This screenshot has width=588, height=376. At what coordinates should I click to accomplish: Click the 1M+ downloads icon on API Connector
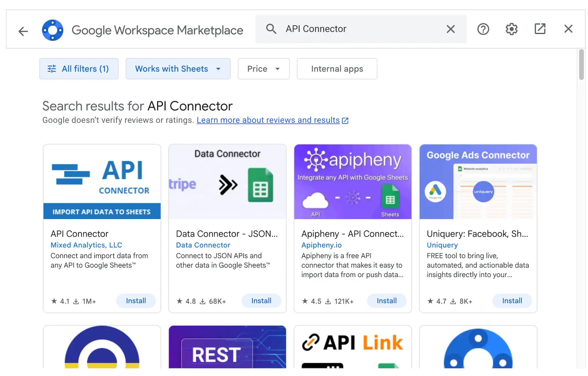pos(76,301)
